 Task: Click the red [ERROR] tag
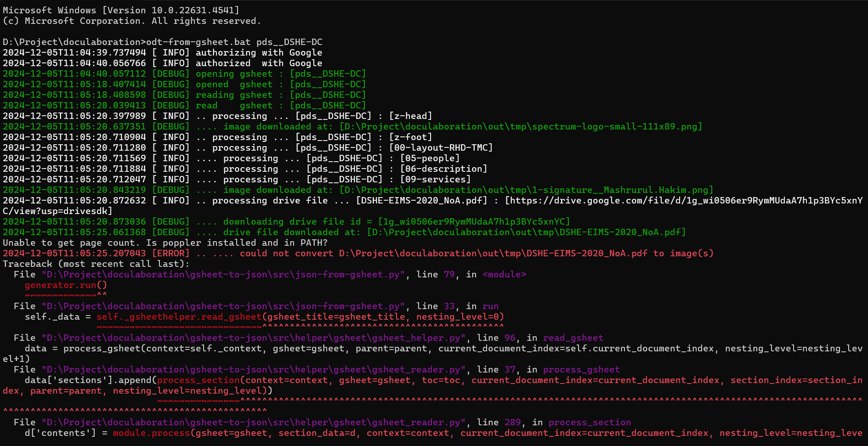[170, 254]
